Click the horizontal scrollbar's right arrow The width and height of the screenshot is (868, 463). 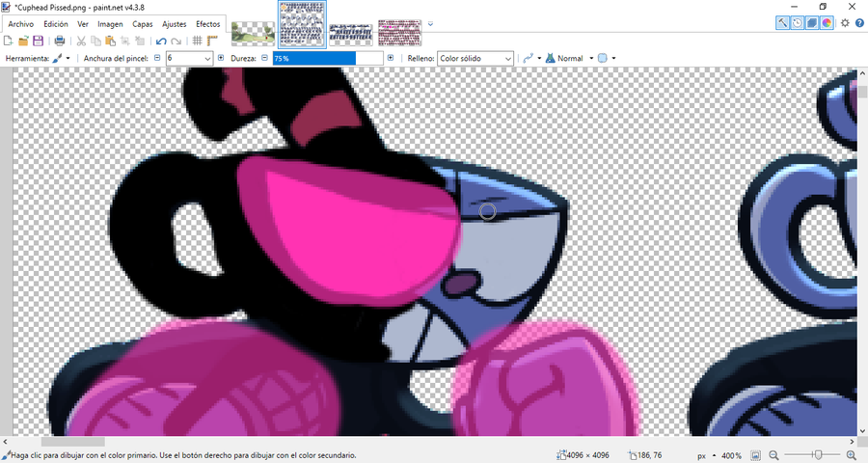coord(852,442)
